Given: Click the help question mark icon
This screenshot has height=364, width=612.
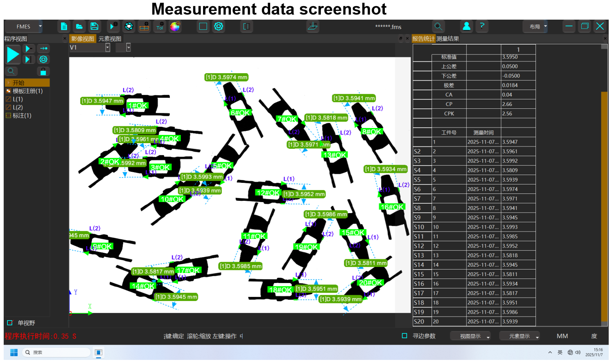Looking at the screenshot, I should (482, 27).
